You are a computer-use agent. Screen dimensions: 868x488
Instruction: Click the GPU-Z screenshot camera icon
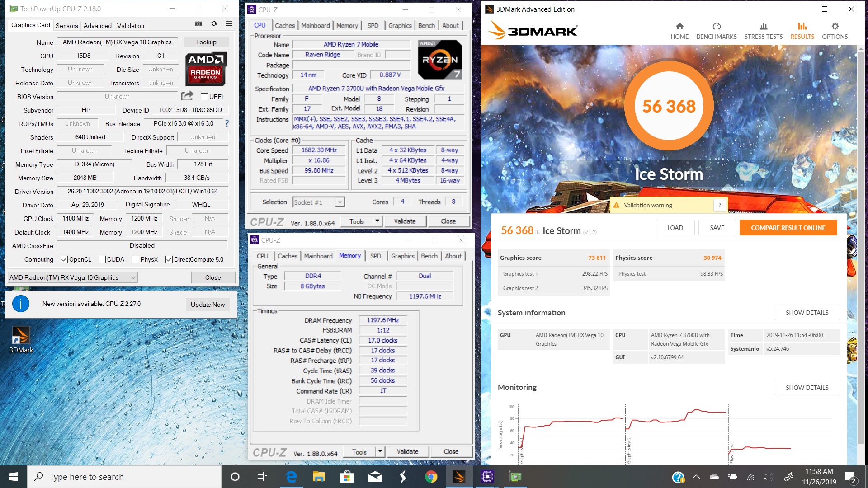(x=198, y=24)
